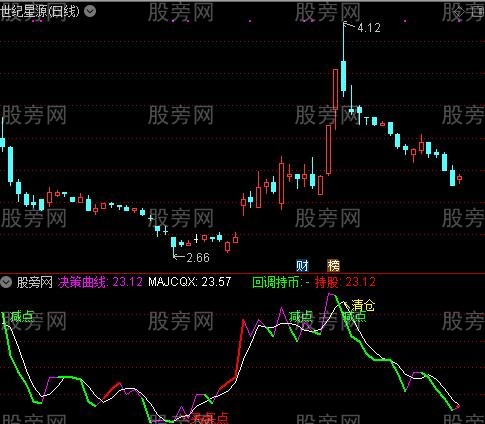Click the 4.12 high price label
The height and width of the screenshot is (424, 485).
(x=369, y=28)
